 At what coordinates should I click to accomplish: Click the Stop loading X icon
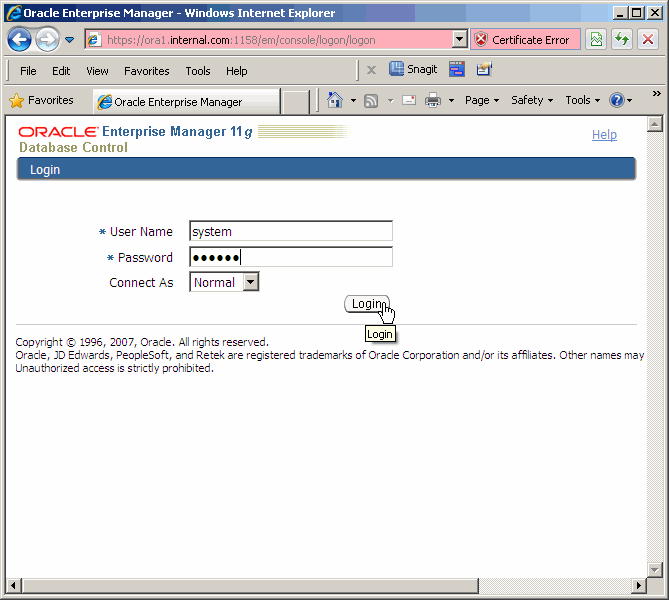coord(647,40)
